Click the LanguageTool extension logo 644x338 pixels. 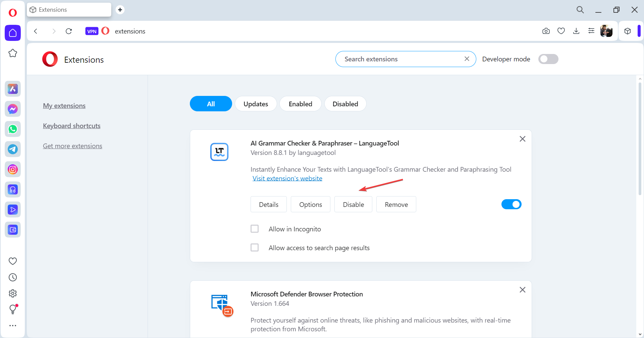tap(219, 152)
